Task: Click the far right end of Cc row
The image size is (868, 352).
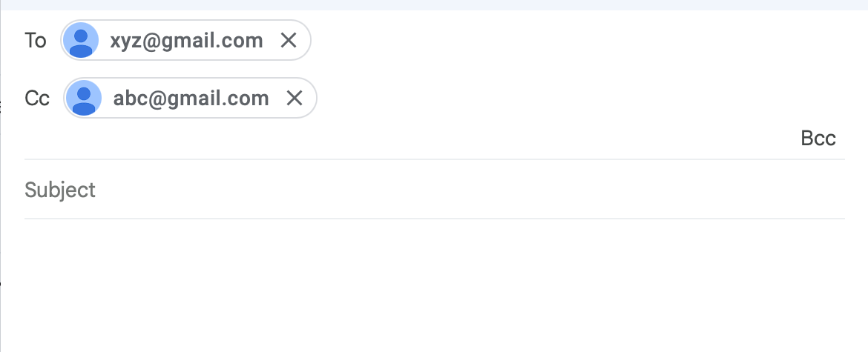Action: [x=831, y=98]
